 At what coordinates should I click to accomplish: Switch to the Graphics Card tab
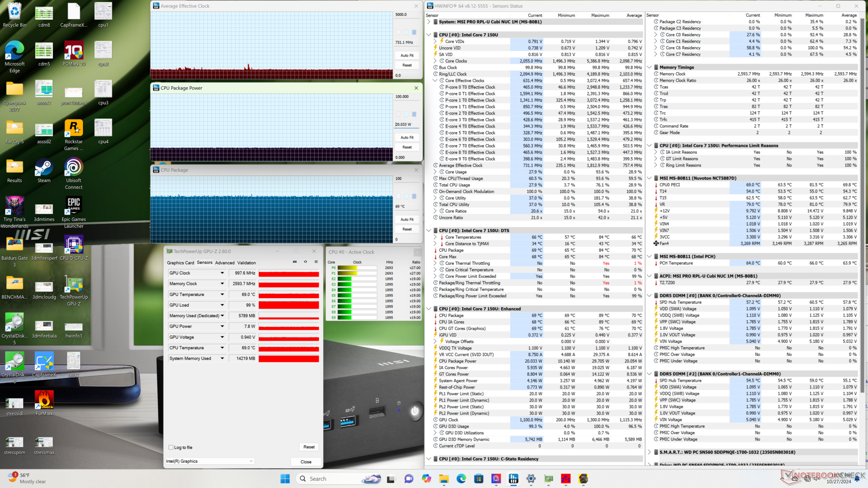180,263
